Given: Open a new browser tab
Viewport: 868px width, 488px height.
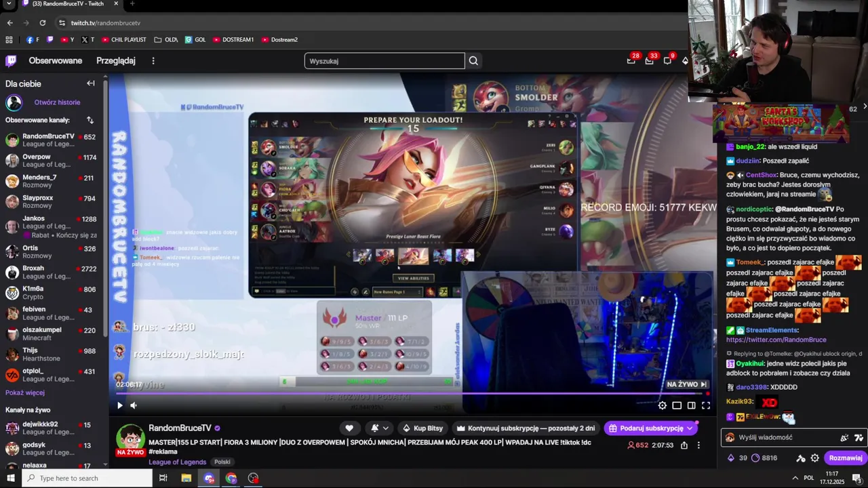Looking at the screenshot, I should click(x=132, y=4).
